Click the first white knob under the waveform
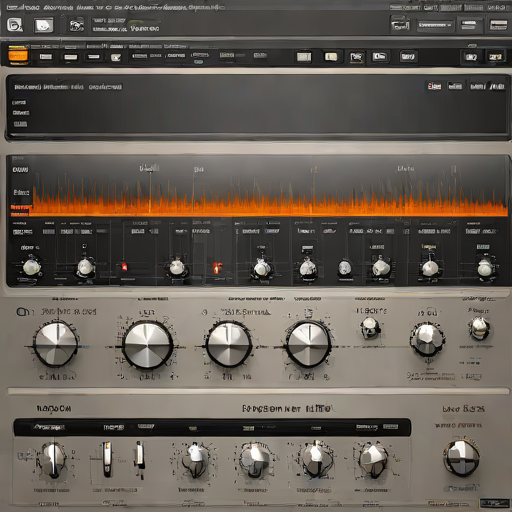Image resolution: width=512 pixels, height=512 pixels. pos(32,267)
